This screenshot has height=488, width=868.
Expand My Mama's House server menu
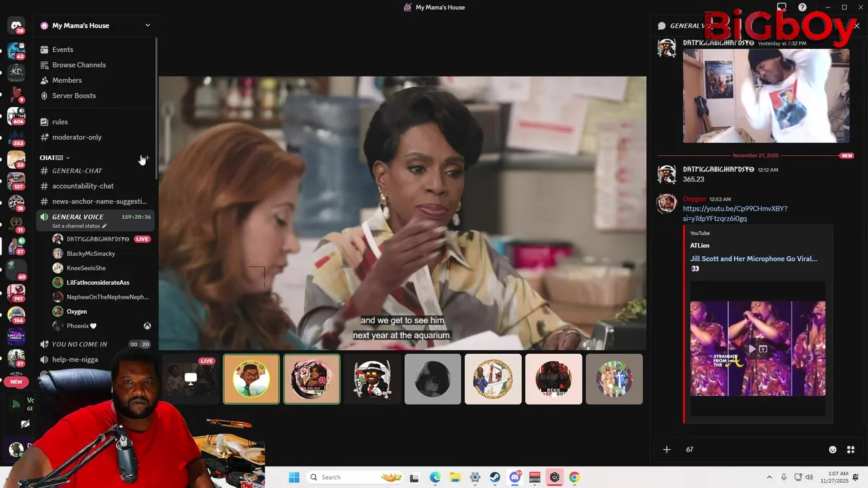pos(147,26)
